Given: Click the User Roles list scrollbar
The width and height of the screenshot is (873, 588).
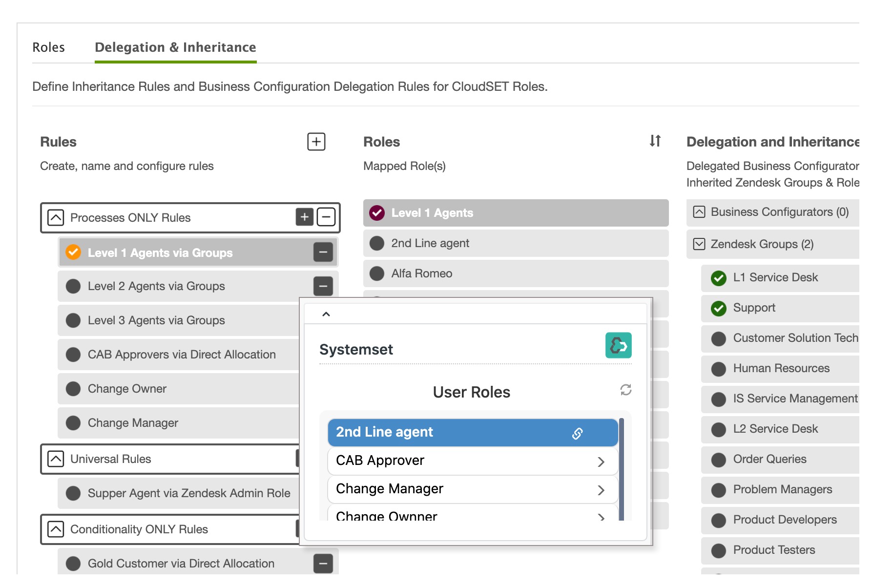Looking at the screenshot, I should click(x=622, y=469).
